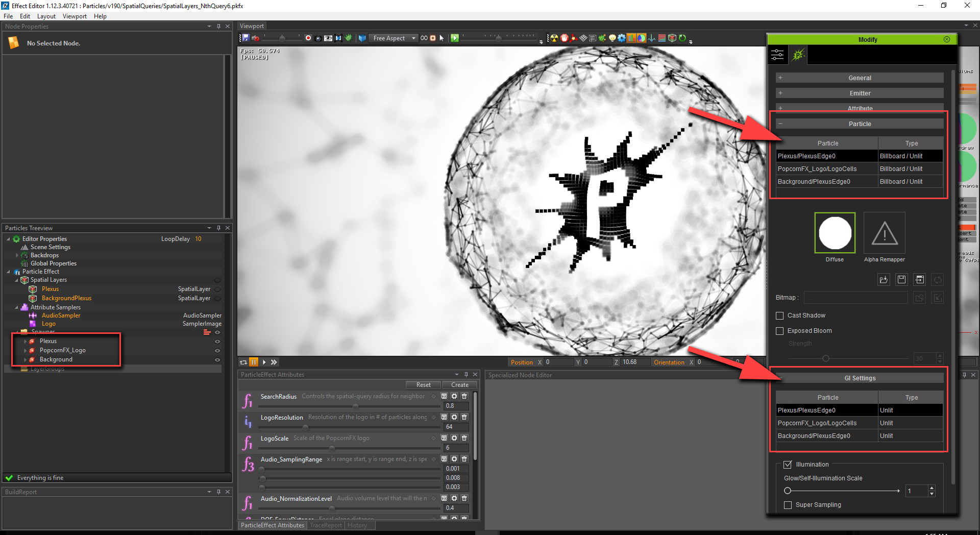This screenshot has height=535, width=980.
Task: Click the green play button in viewport toolbar
Action: [455, 38]
